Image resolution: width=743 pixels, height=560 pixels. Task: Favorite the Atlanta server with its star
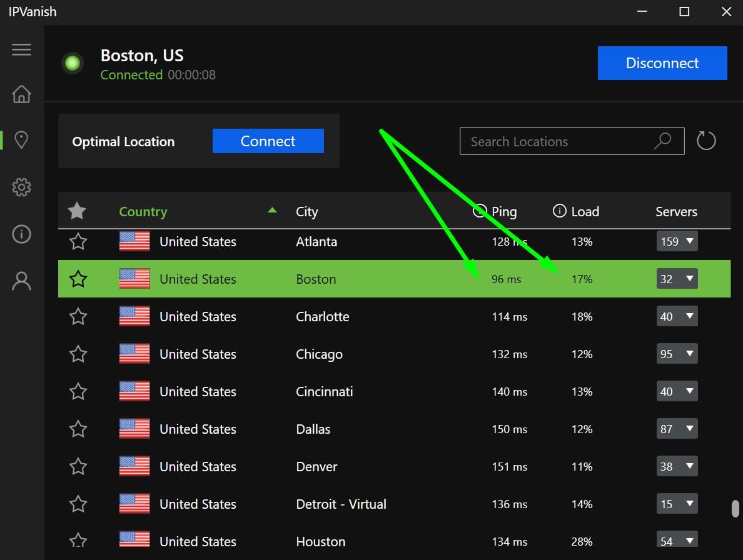coord(78,241)
